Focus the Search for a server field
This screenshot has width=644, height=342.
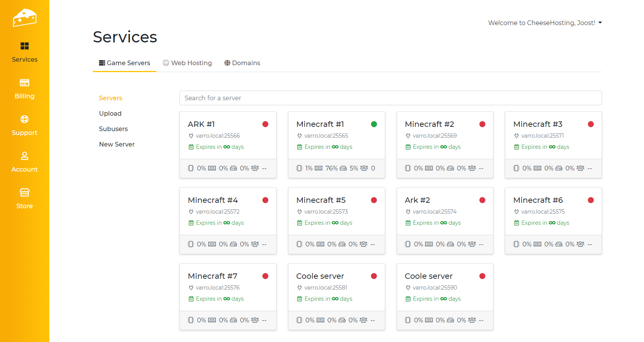[x=390, y=98]
